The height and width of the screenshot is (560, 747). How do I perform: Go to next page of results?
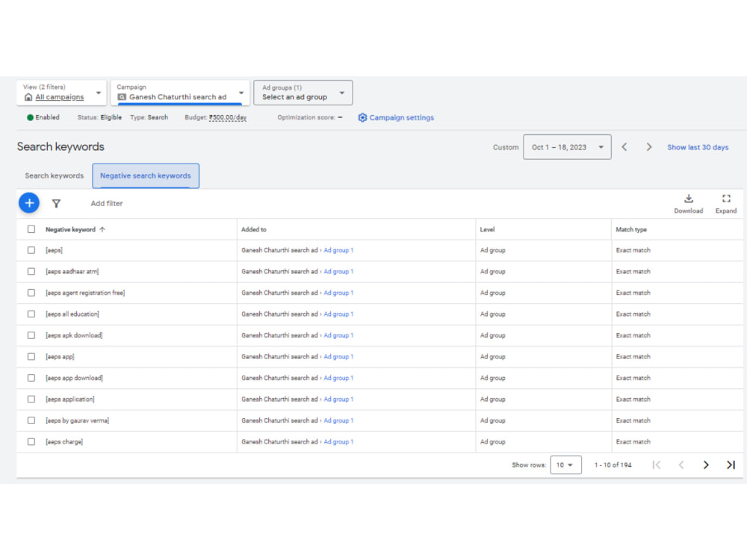point(706,464)
